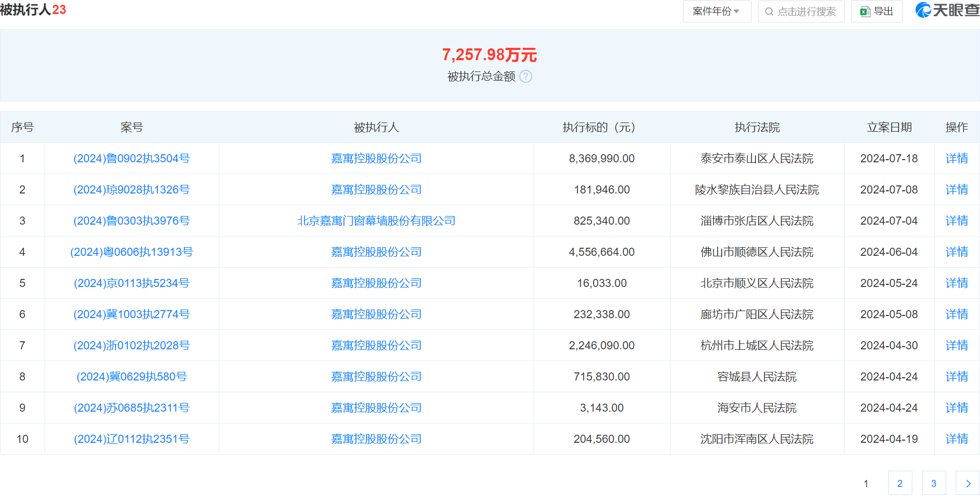
Task: Click the 案号 column header
Action: pyautogui.click(x=132, y=127)
